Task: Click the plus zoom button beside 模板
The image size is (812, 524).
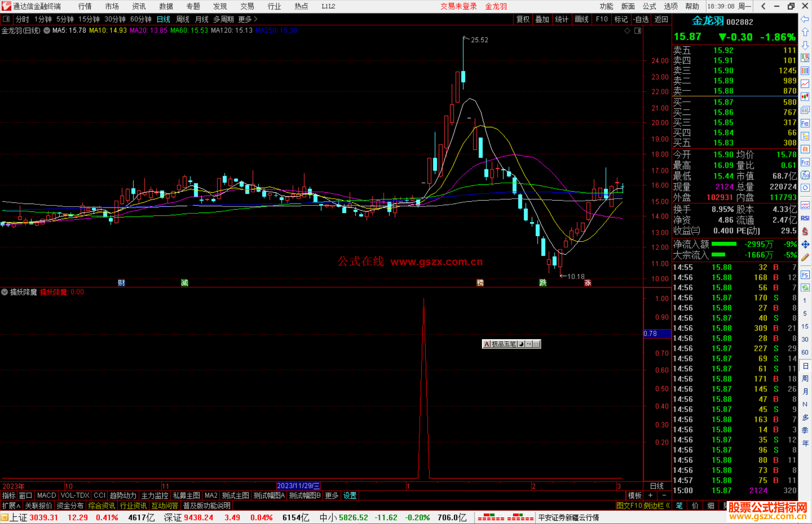Action: tap(651, 495)
